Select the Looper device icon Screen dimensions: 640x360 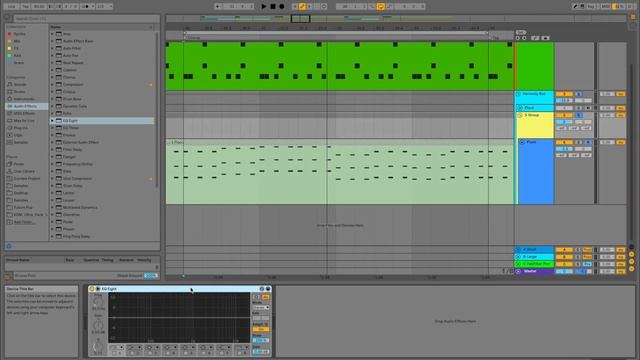[59, 200]
